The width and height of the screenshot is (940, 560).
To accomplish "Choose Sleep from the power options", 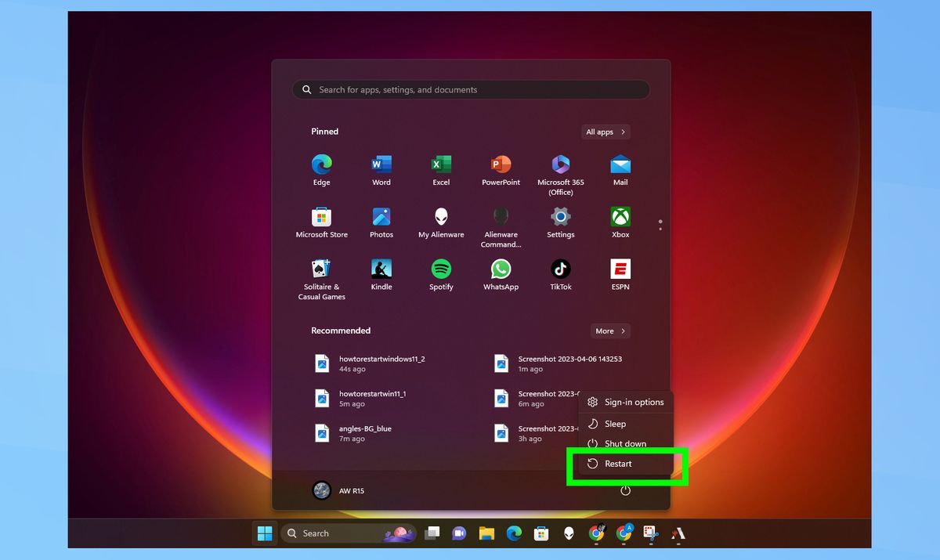I will tap(614, 423).
